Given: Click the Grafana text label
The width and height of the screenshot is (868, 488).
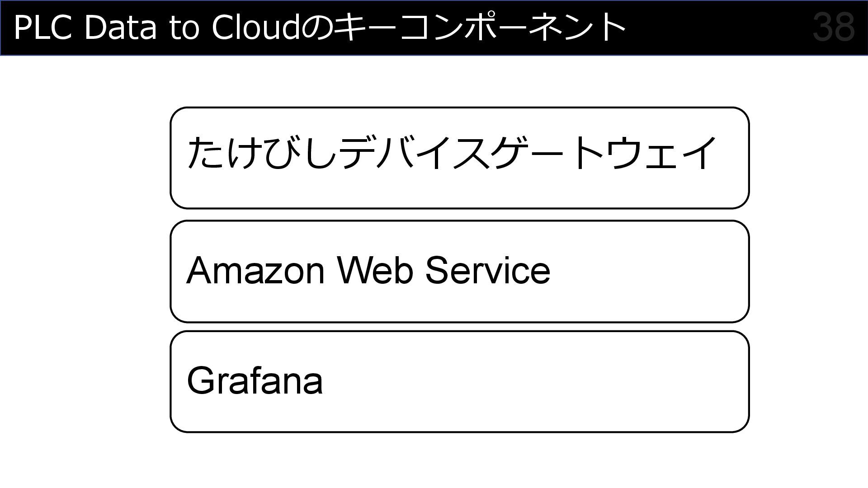Looking at the screenshot, I should point(255,380).
